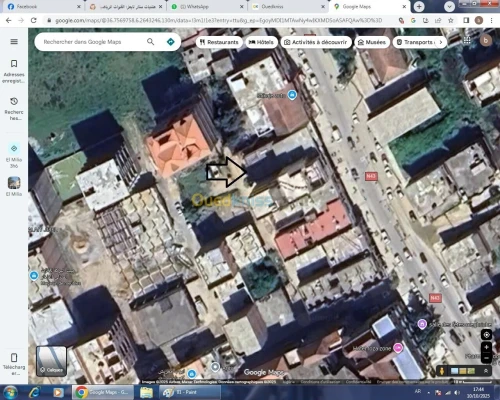This screenshot has width=500, height=400.
Task: Open the Google Maps hamburger menu
Action: click(14, 41)
